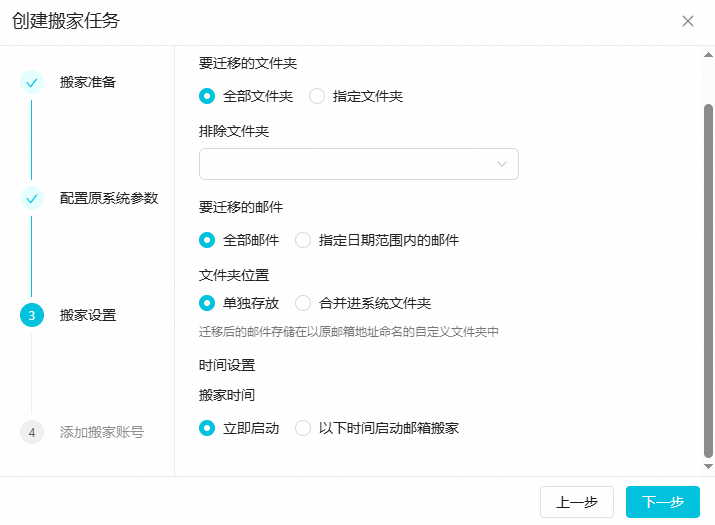Choose 指定文件夹 radio option
Image resolution: width=715 pixels, height=525 pixels.
[x=317, y=97]
